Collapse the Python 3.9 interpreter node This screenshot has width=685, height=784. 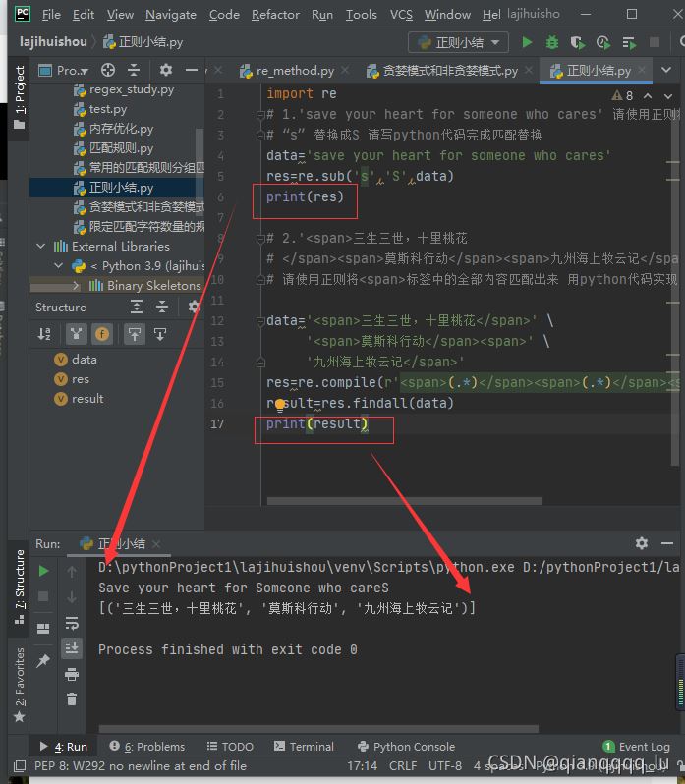(59, 265)
